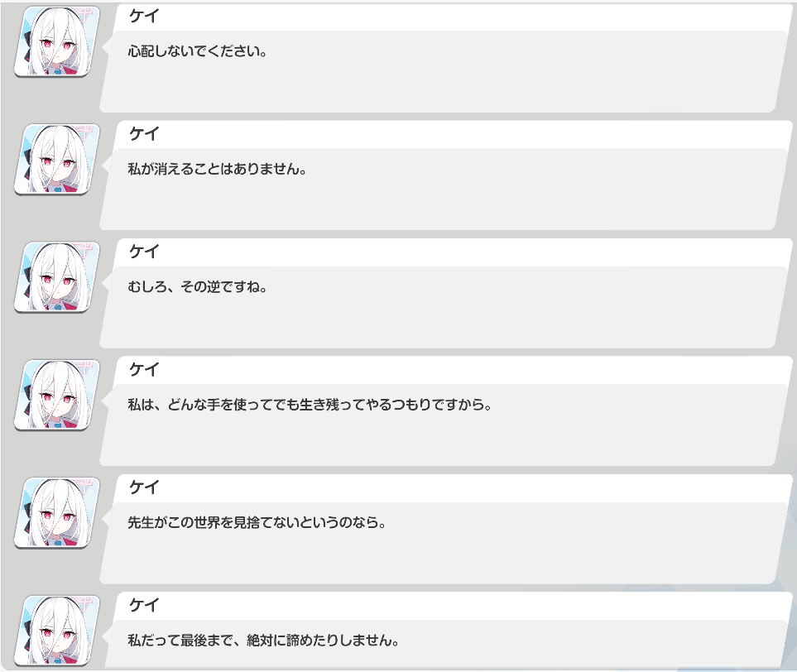Select the line 私だって最後まで、絶対に諦めたりしません。
This screenshot has height=672, width=797.
[x=263, y=641]
